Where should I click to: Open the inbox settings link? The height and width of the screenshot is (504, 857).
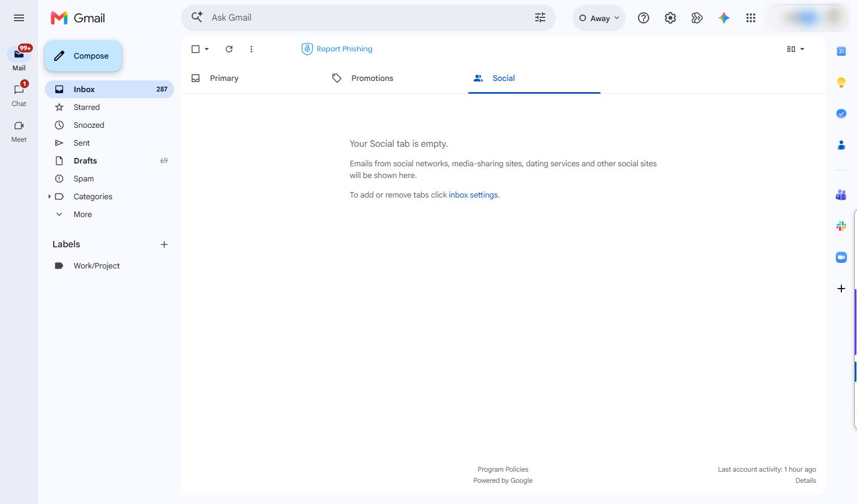coord(473,195)
